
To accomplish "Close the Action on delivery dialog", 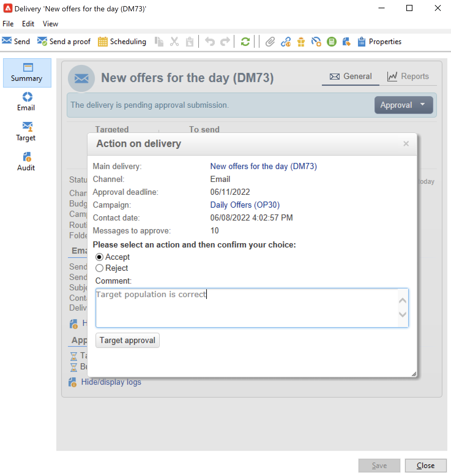I will point(406,144).
